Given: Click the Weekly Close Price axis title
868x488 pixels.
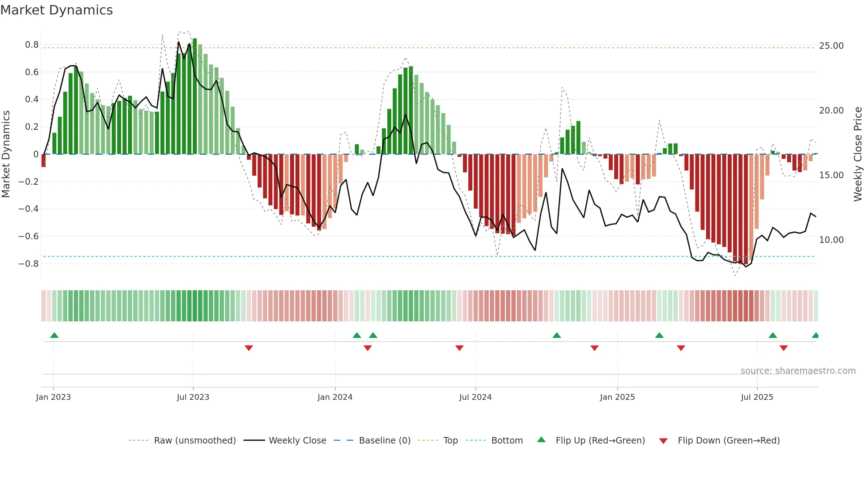Looking at the screenshot, I should [x=858, y=154].
